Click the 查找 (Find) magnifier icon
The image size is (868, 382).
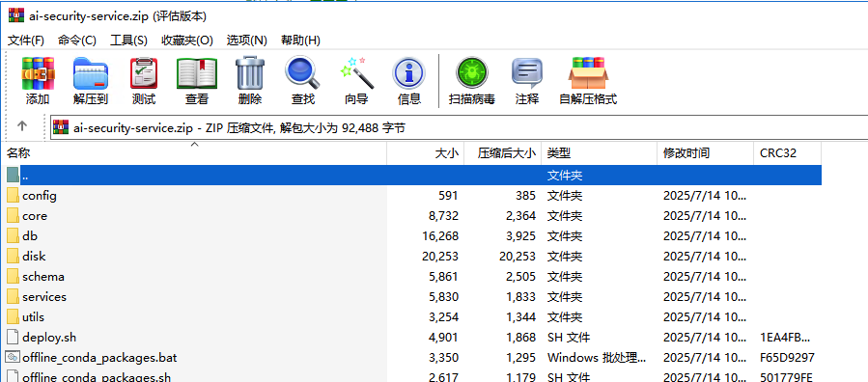pyautogui.click(x=303, y=73)
